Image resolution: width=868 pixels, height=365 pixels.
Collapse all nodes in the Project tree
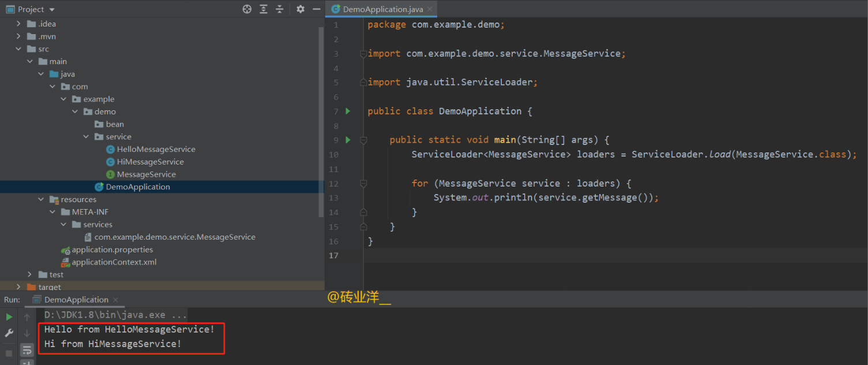(x=281, y=9)
